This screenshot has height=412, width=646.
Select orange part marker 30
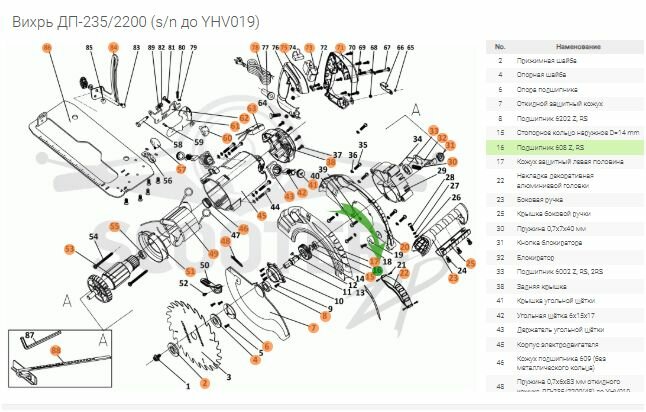click(452, 162)
